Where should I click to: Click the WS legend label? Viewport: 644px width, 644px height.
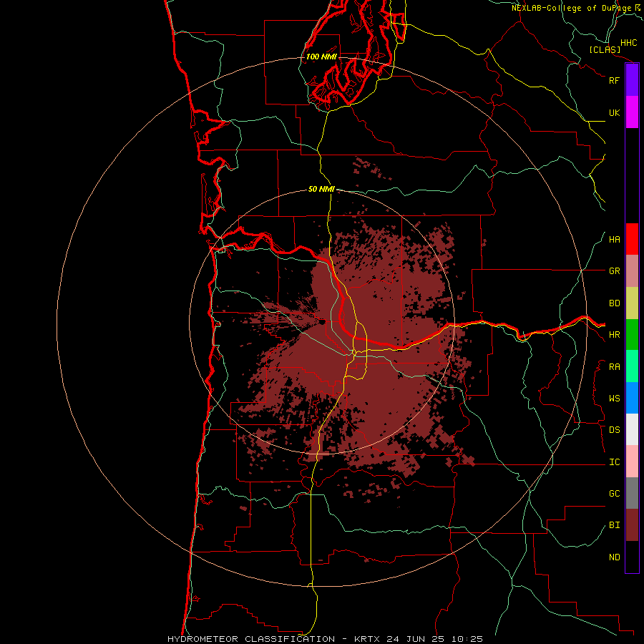(x=614, y=399)
